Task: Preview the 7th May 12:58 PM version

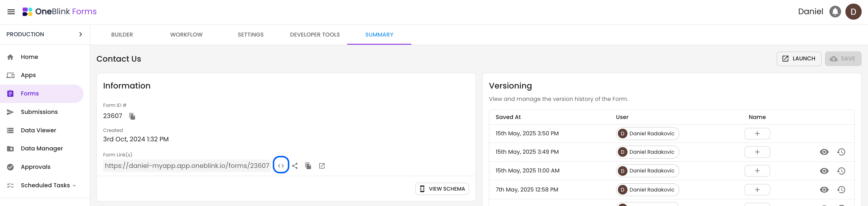Action: tap(824, 190)
